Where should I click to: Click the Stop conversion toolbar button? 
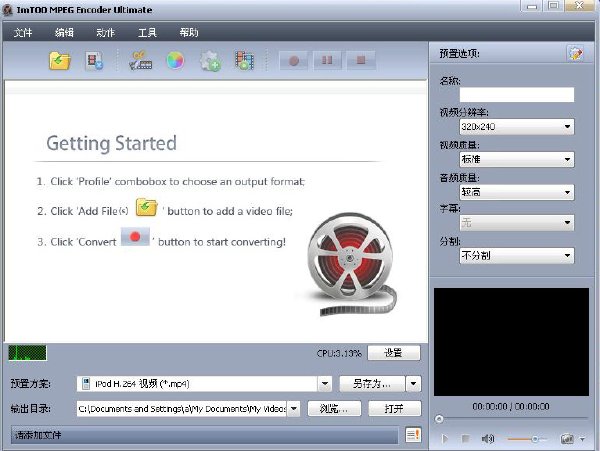tap(361, 60)
